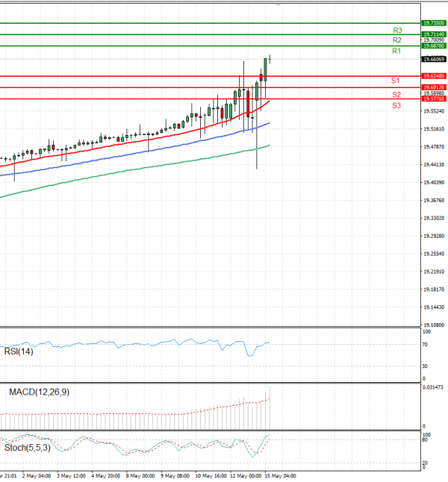
Task: Select the green 19.73500 price tag
Action: (x=434, y=23)
